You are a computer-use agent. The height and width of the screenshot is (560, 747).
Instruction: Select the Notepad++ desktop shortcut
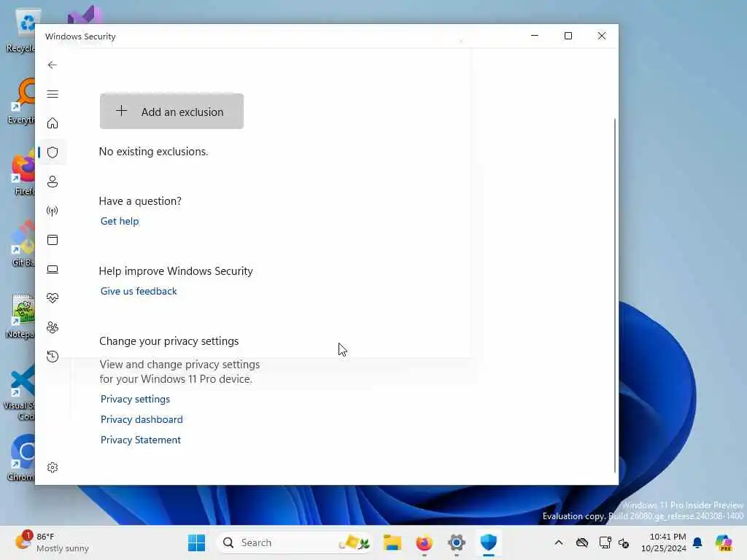pos(22,315)
